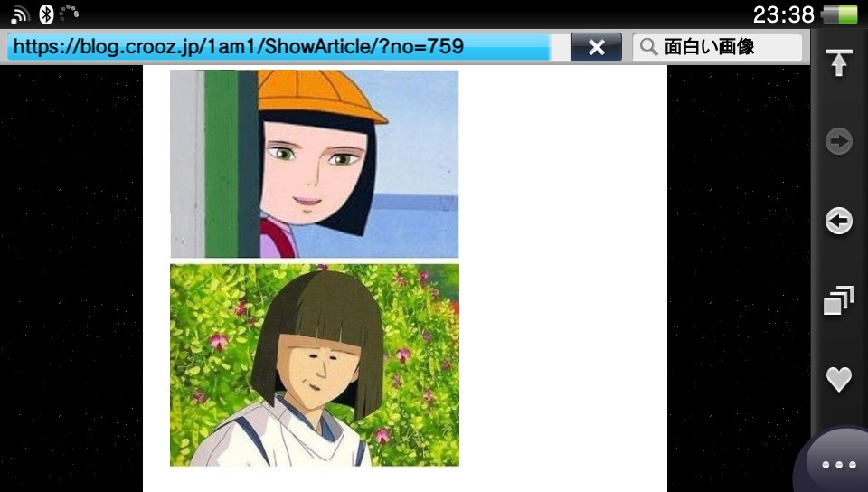Tap the Wi-Fi signal status icon
The width and height of the screenshot is (868, 492).
click(20, 14)
